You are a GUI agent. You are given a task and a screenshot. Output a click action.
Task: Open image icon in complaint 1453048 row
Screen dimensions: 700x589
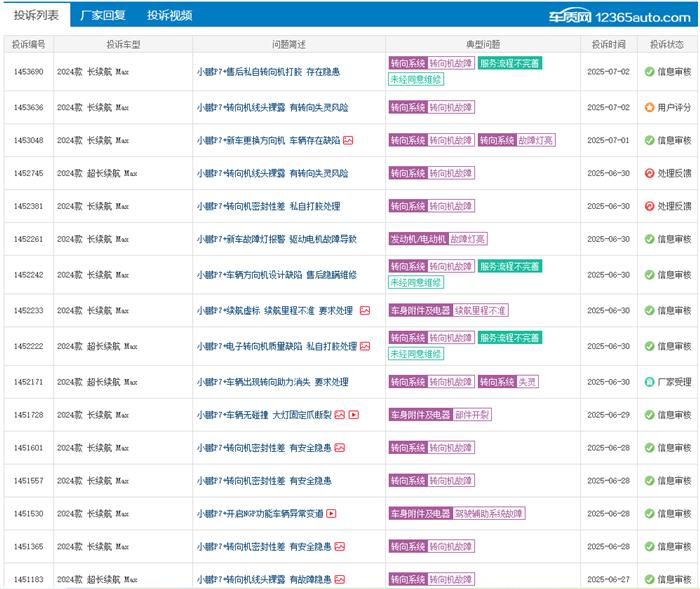tap(348, 140)
